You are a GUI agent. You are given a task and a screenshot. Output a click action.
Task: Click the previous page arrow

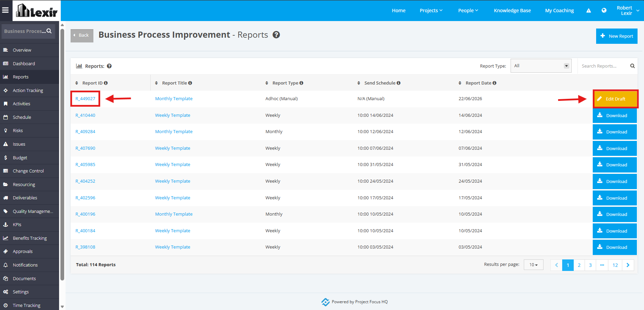point(556,265)
